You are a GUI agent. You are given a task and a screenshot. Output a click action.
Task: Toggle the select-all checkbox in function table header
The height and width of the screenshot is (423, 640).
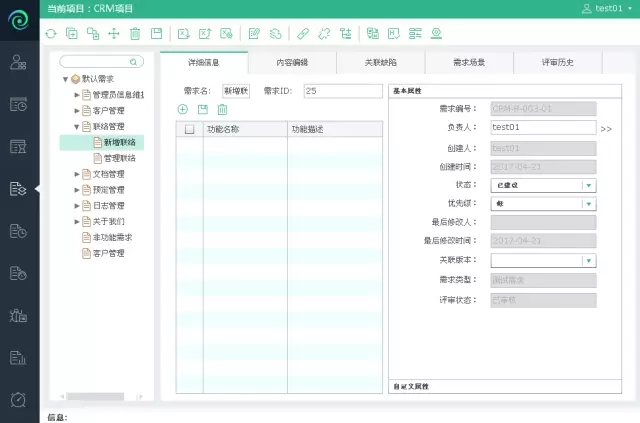pyautogui.click(x=189, y=129)
